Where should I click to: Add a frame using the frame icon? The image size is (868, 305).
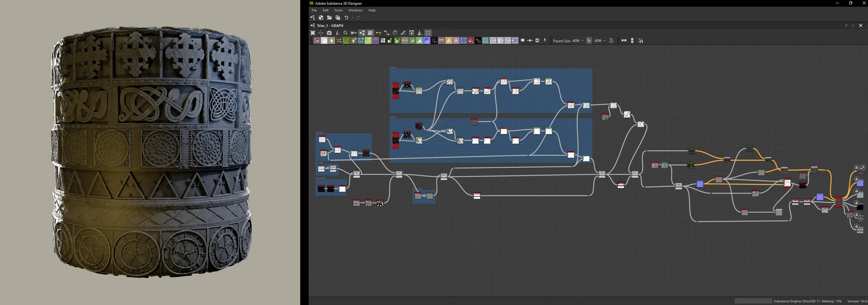pyautogui.click(x=537, y=41)
